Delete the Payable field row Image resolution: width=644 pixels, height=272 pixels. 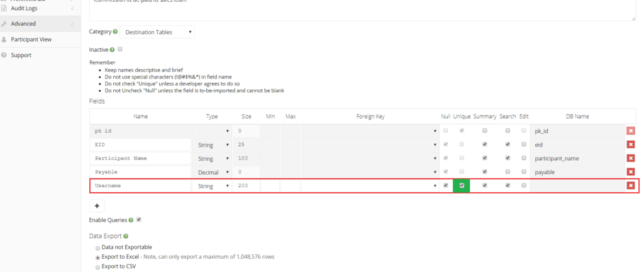(x=631, y=172)
